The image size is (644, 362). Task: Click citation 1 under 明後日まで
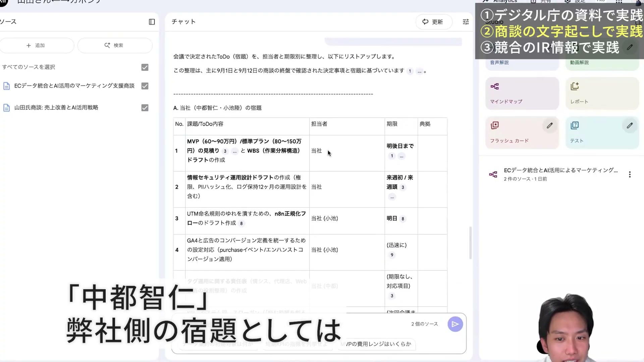[392, 156]
